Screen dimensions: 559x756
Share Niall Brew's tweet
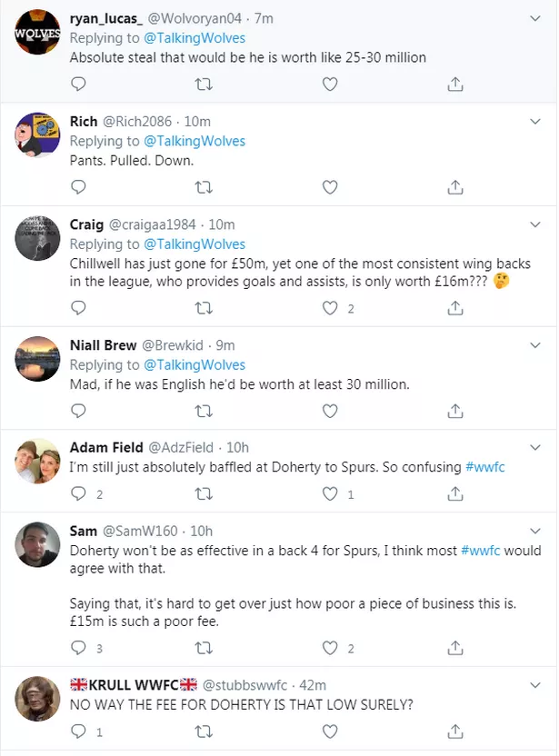click(x=455, y=412)
